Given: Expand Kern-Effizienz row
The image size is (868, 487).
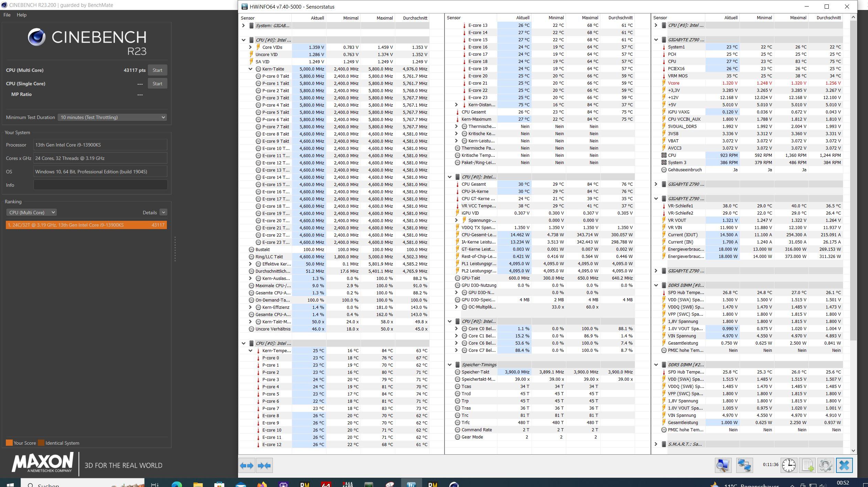Looking at the screenshot, I should coord(250,307).
